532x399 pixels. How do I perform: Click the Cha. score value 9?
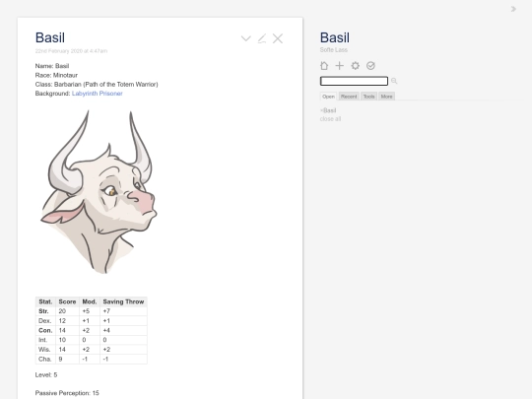click(x=60, y=359)
